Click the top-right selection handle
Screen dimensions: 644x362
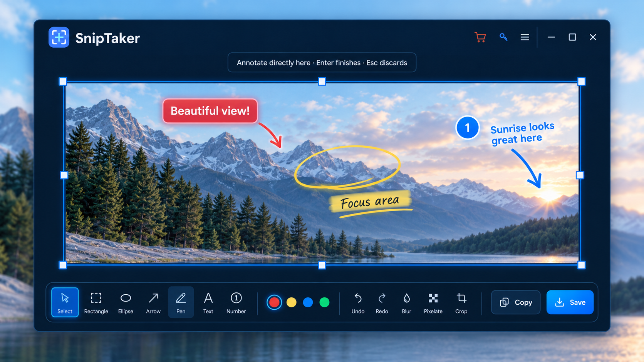point(582,82)
